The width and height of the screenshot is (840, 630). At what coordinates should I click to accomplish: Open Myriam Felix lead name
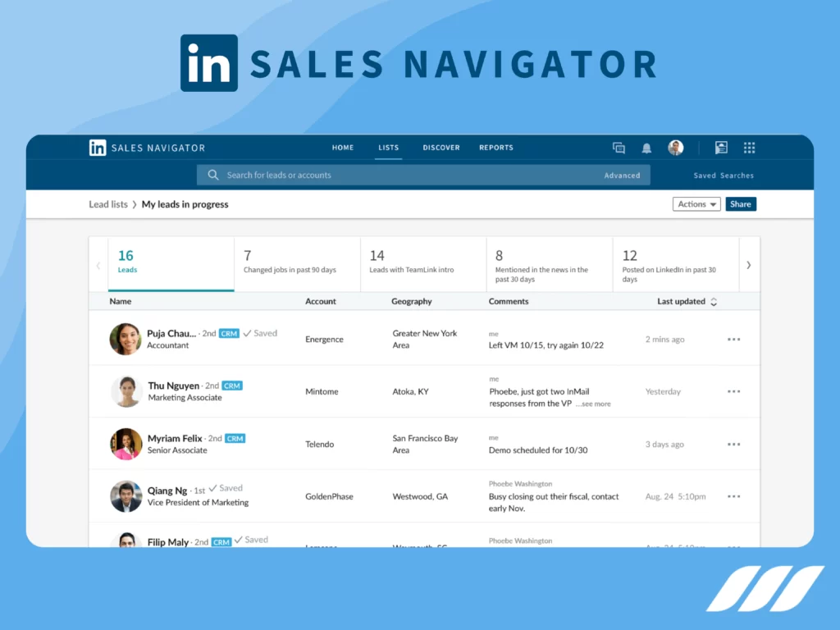(175, 438)
